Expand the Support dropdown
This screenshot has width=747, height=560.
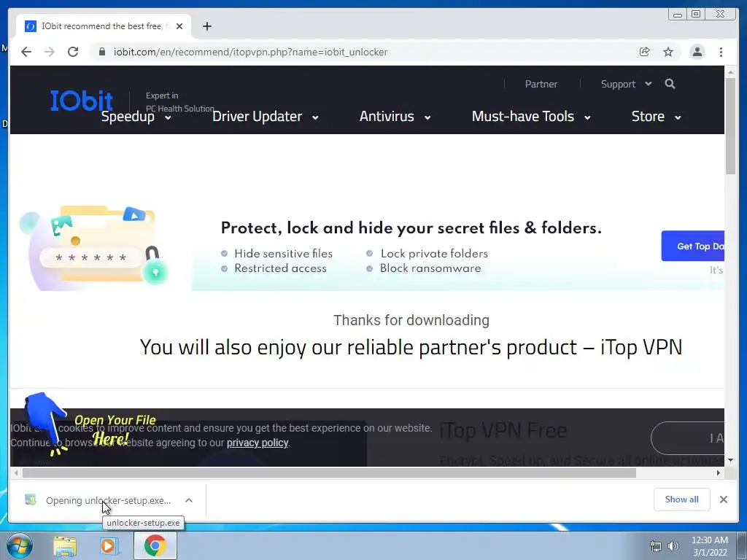point(626,85)
